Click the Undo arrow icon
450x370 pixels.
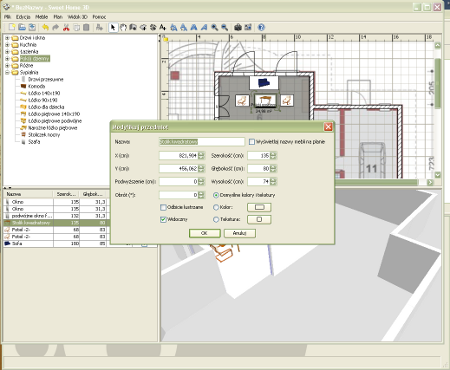pyautogui.click(x=45, y=27)
